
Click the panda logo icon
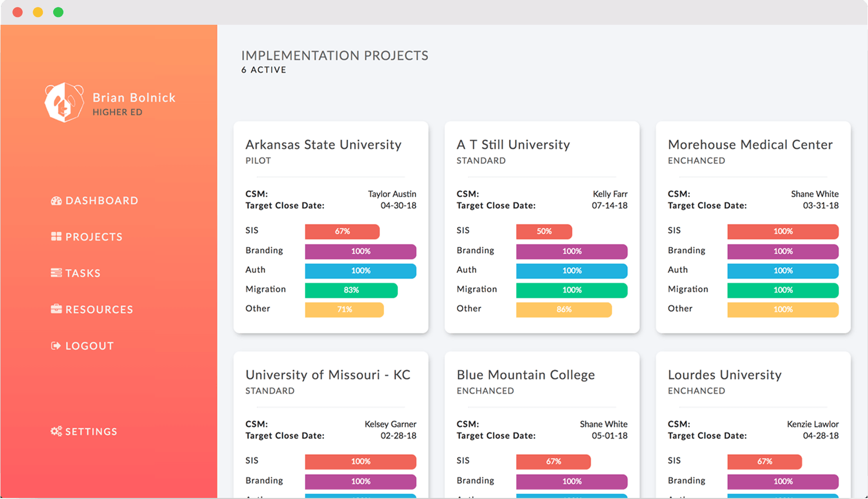click(x=64, y=102)
